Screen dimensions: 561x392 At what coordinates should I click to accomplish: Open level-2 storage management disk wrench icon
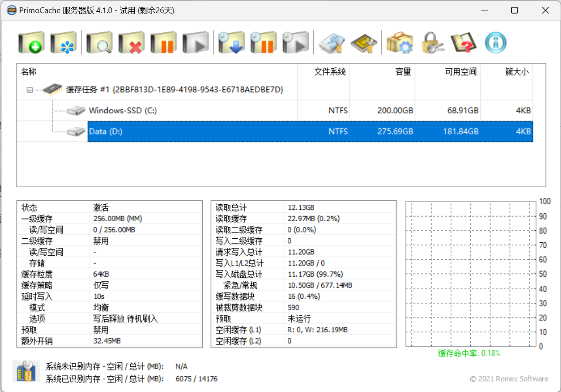(332, 43)
